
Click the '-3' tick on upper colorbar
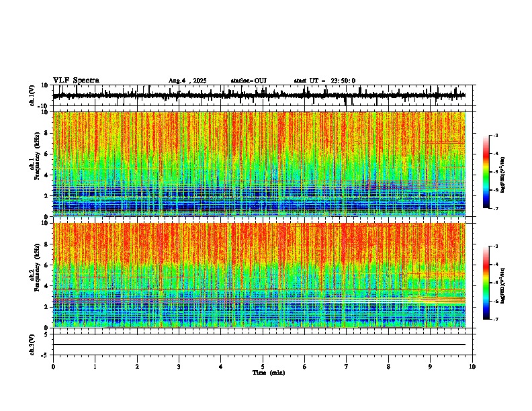495,135
